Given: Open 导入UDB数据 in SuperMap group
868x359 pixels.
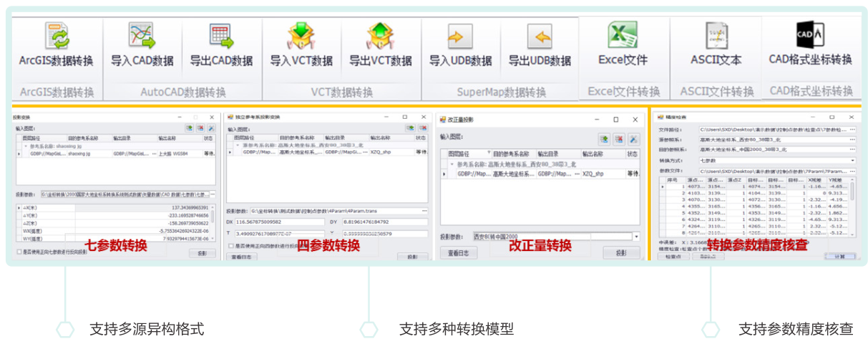Looking at the screenshot, I should (460, 46).
